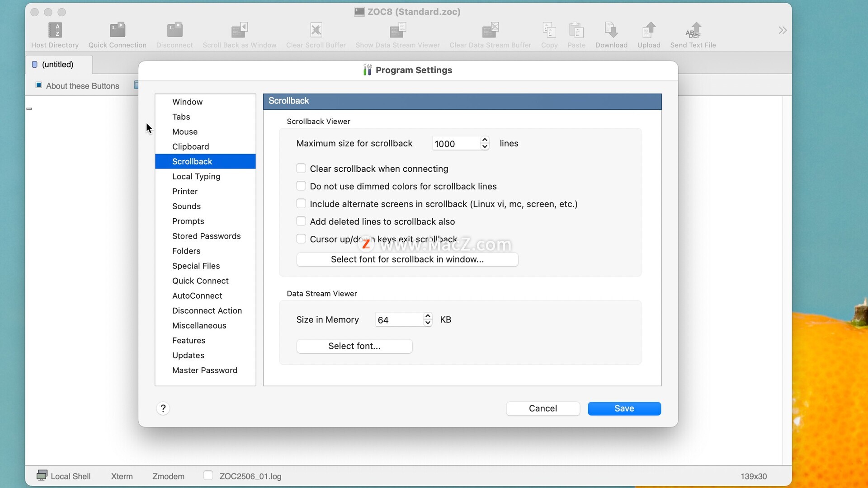Viewport: 868px width, 488px height.
Task: Click Zmodem protocol in status bar
Action: tap(168, 476)
